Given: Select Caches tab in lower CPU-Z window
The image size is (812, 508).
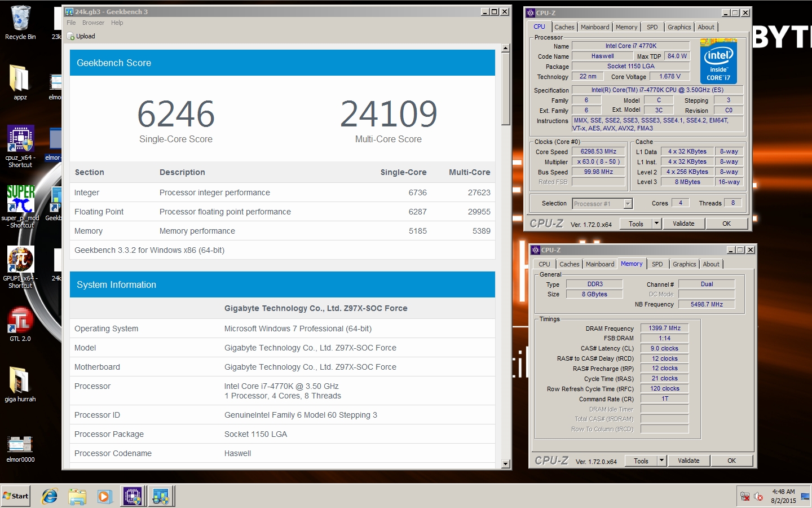Looking at the screenshot, I should pyautogui.click(x=569, y=264).
